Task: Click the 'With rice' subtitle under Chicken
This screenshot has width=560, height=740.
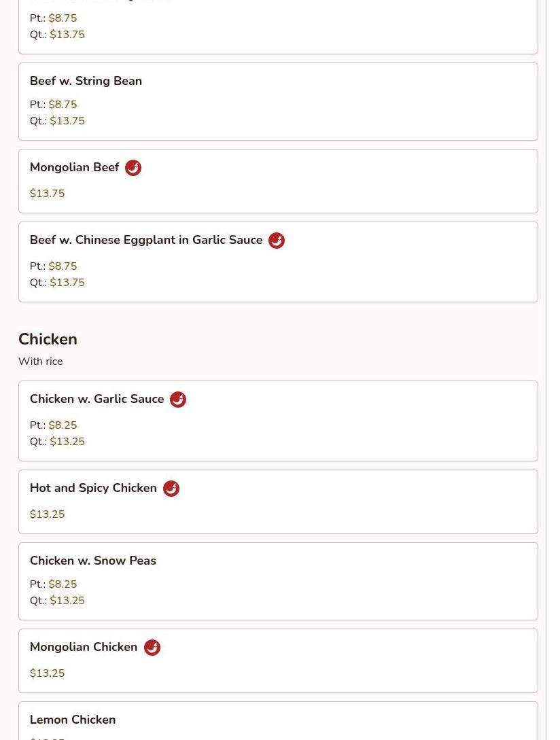Action: click(x=41, y=362)
